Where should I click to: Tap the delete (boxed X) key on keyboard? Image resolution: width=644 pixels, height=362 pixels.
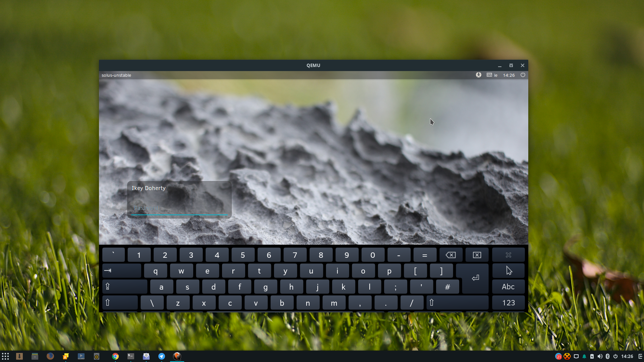tap(477, 255)
